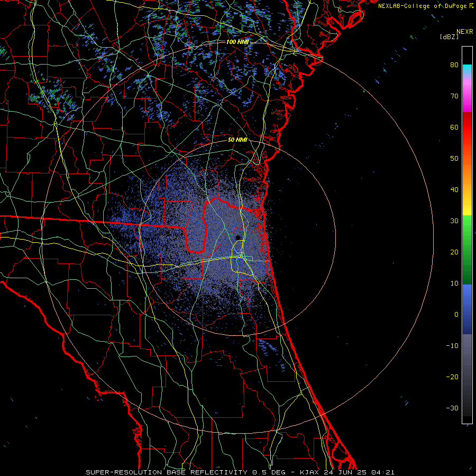Screen dimensions: 476x476
Task: Click the KJAX station identifier in the caption
Action: (310, 472)
